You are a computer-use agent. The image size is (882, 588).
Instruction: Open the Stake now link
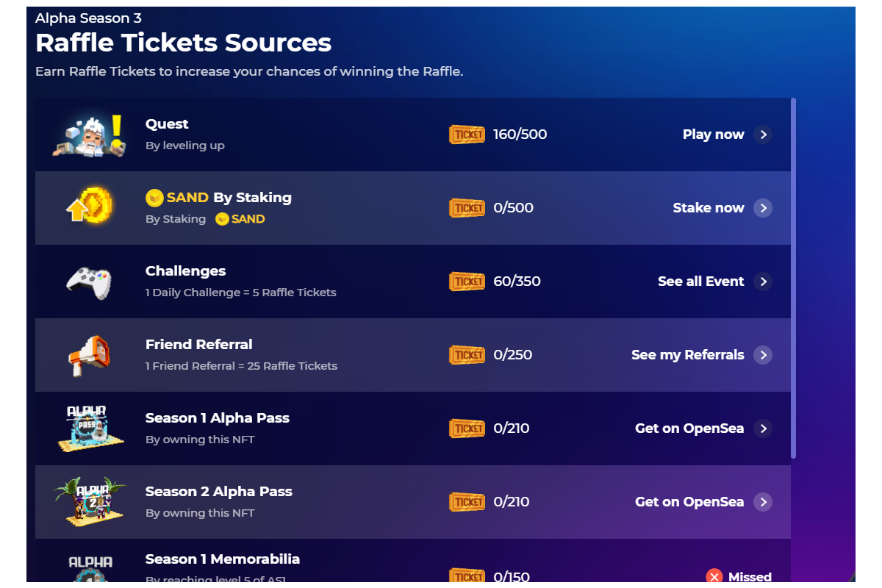(x=709, y=208)
